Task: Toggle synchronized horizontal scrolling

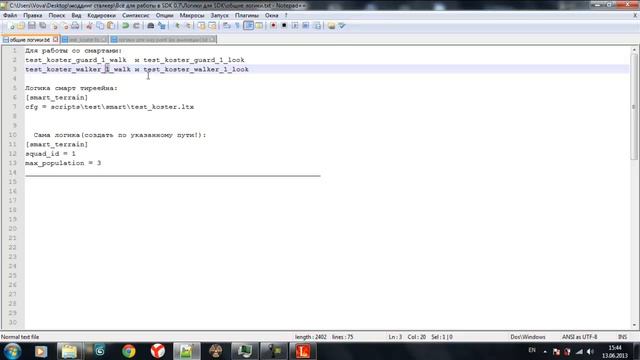Action: [x=212, y=26]
